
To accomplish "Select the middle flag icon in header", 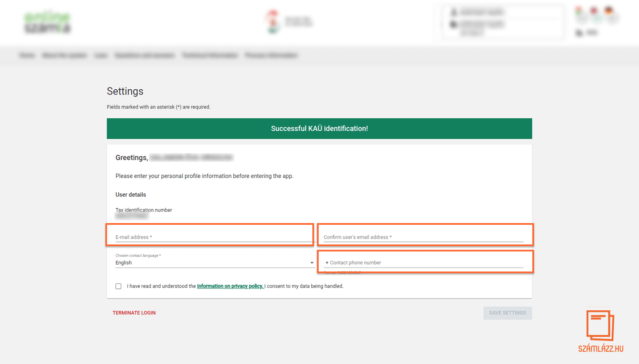I will click(594, 11).
